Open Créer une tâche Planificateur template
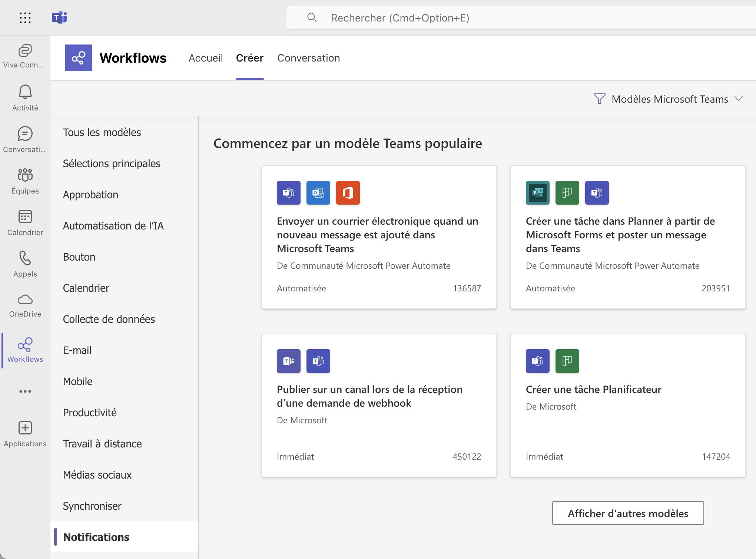 [x=628, y=406]
